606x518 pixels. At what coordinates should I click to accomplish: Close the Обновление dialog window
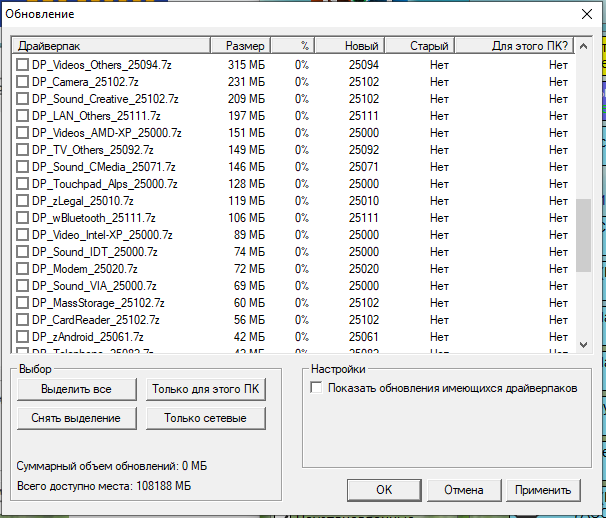point(587,14)
